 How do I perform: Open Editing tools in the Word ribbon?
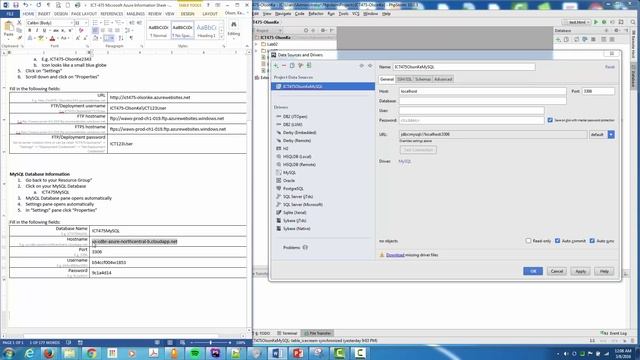click(x=234, y=29)
